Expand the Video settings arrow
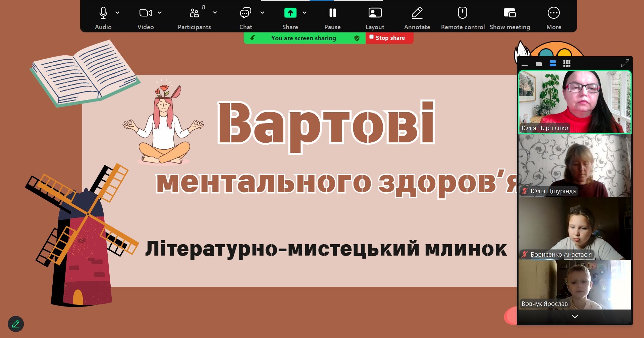Screen dimensions: 644x338 160,13
